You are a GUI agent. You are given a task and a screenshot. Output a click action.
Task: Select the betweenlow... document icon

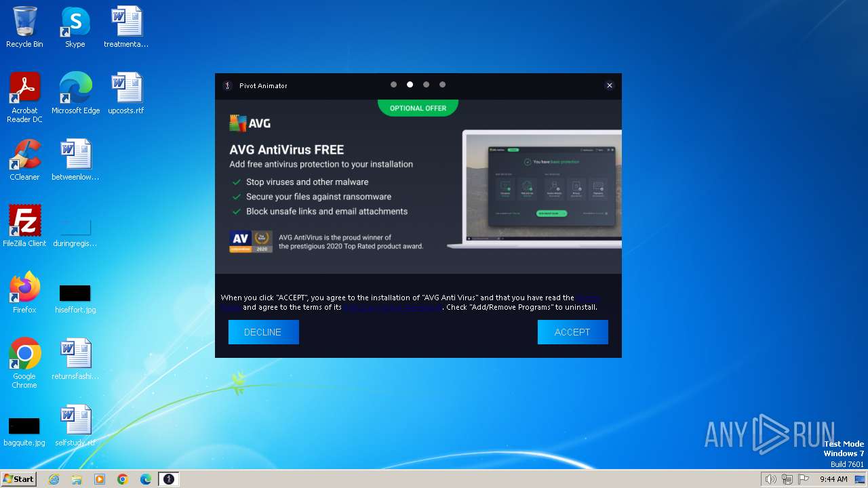[x=75, y=160]
